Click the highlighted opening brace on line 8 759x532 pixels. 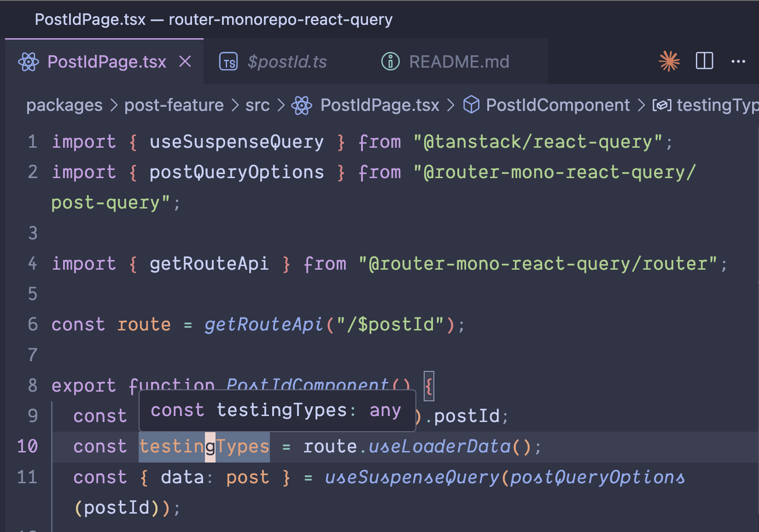[429, 386]
